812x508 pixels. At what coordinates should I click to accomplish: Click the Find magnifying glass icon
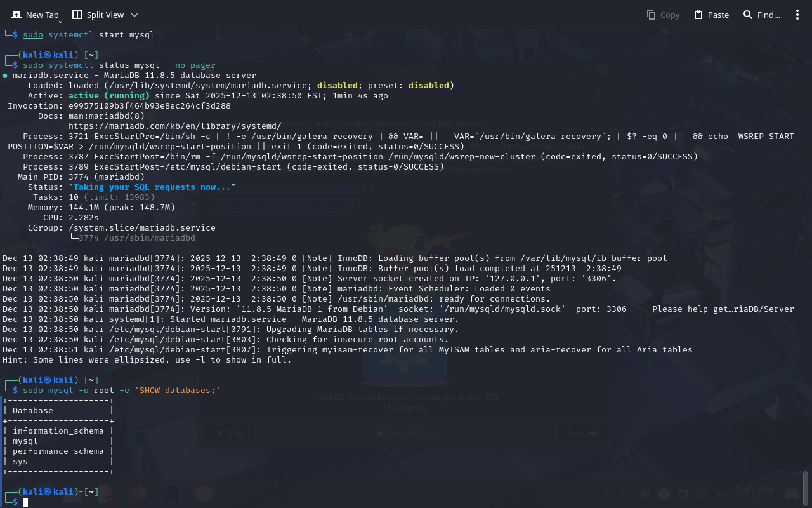coord(748,15)
